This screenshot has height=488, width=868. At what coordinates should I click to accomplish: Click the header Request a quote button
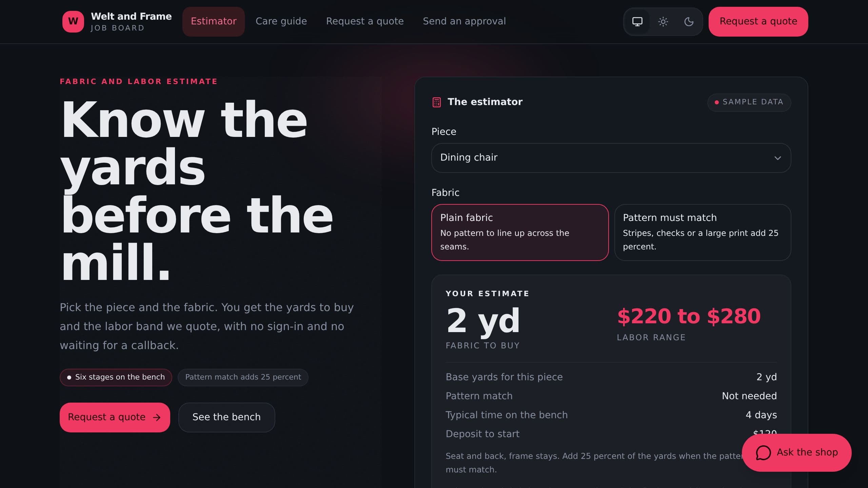pyautogui.click(x=758, y=22)
